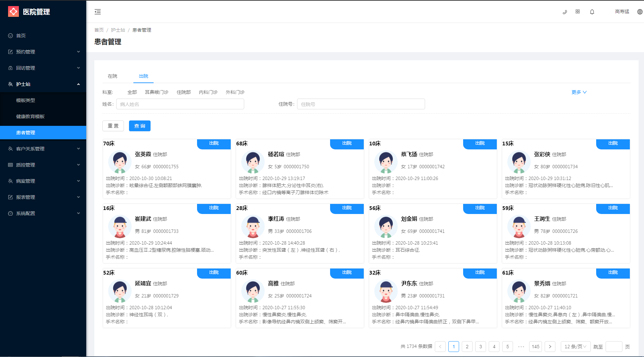Filter department by 外科门诊
This screenshot has width=644, height=357.
pos(235,92)
